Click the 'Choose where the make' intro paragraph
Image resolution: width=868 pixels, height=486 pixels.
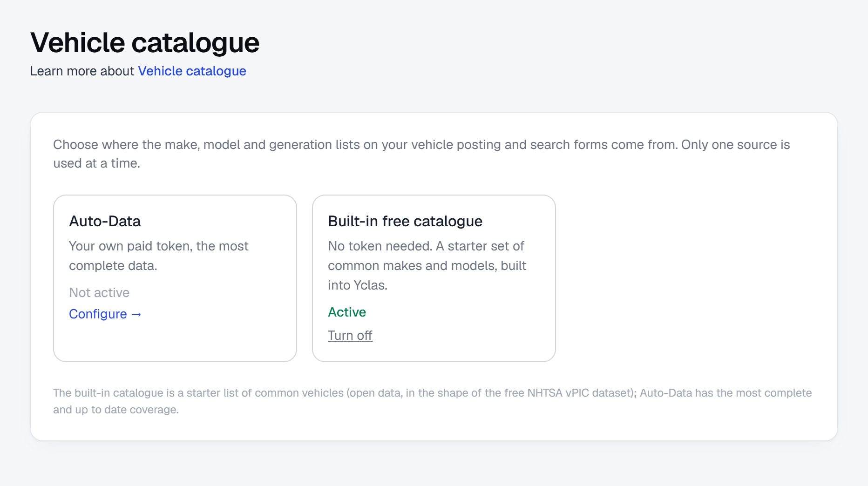(x=421, y=154)
